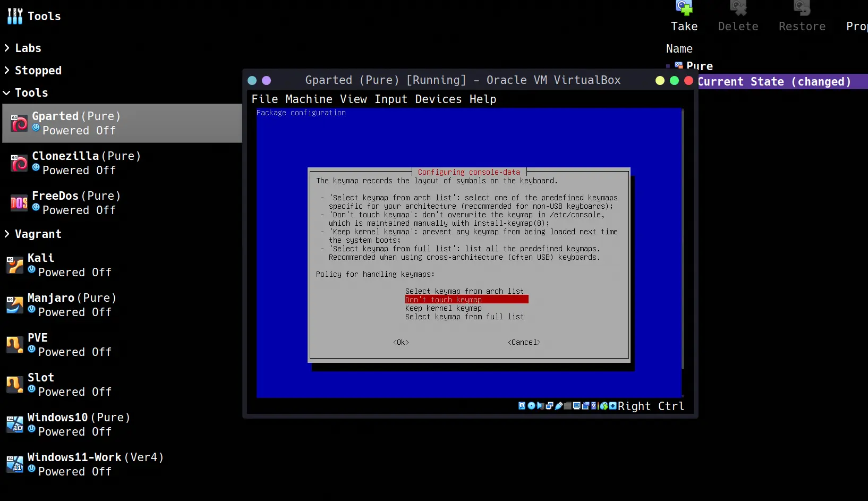Open the Machine menu
This screenshot has width=868, height=501.
tap(309, 99)
